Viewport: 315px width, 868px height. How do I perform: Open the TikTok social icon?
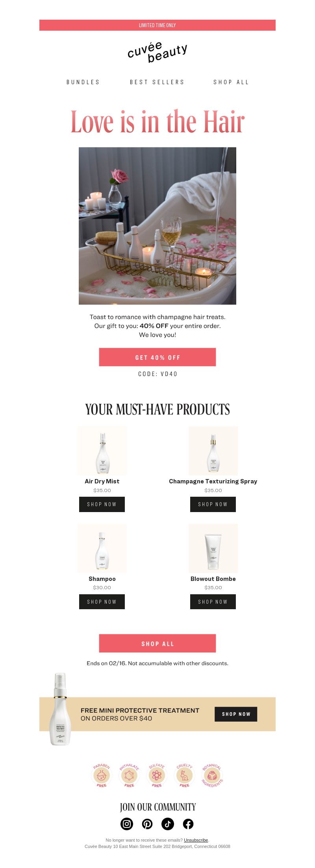(168, 824)
